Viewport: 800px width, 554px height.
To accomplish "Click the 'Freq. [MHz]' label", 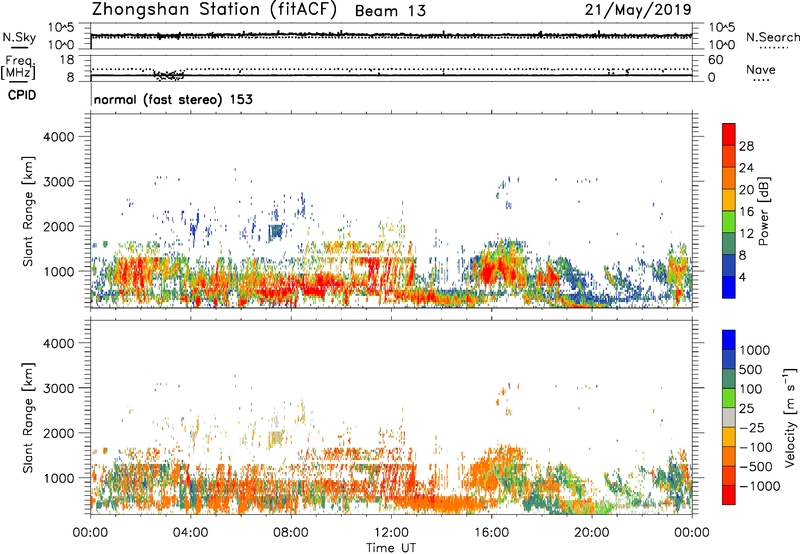I will pos(19,67).
